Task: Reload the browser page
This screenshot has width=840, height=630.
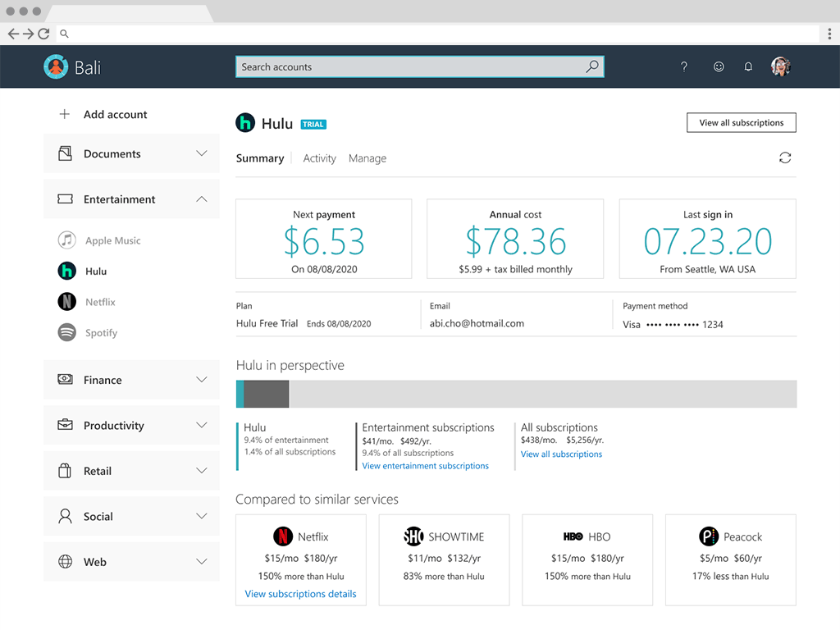Action: tap(44, 34)
